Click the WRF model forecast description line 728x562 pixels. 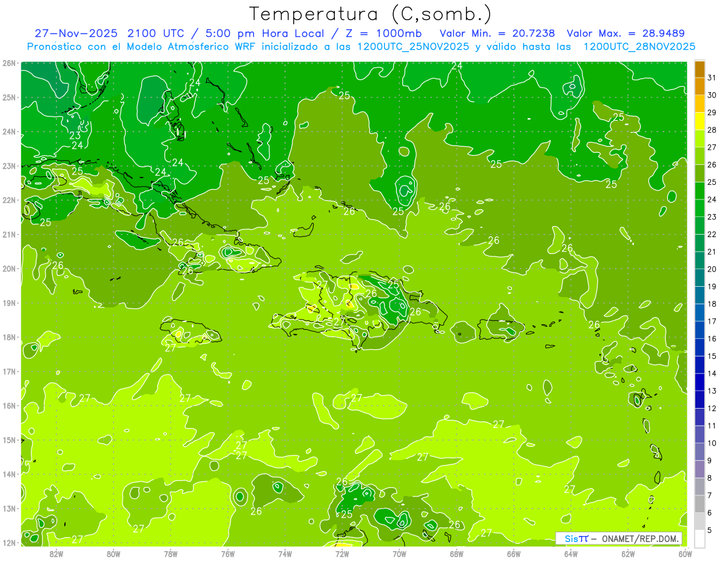361,47
